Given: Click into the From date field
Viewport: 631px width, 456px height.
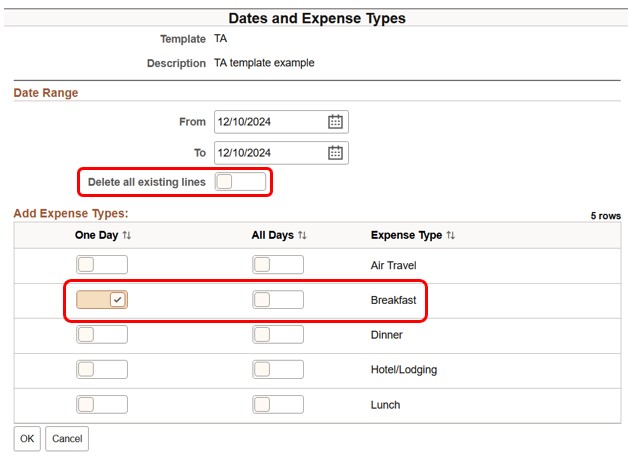Looking at the screenshot, I should click(268, 122).
